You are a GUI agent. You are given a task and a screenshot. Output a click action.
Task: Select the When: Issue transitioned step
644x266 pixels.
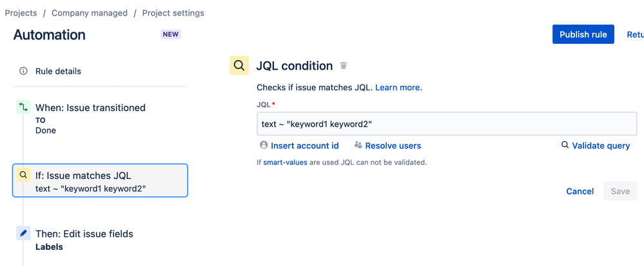[90, 108]
